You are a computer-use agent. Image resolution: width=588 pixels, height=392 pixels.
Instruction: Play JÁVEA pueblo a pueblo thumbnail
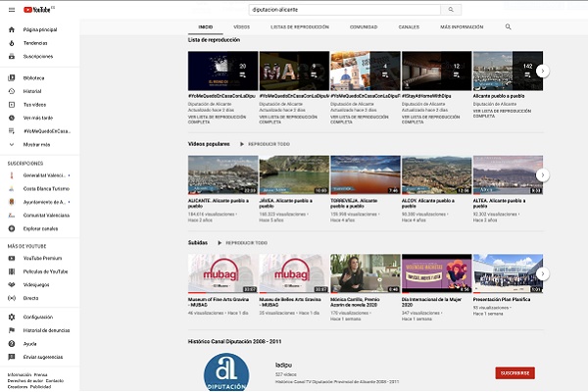tap(294, 174)
